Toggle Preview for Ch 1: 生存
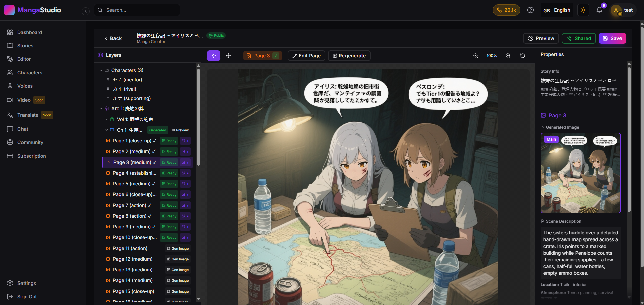The width and height of the screenshot is (644, 305). [x=180, y=130]
